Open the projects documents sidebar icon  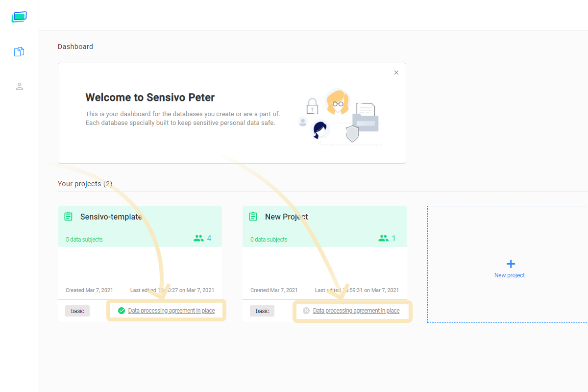point(19,51)
